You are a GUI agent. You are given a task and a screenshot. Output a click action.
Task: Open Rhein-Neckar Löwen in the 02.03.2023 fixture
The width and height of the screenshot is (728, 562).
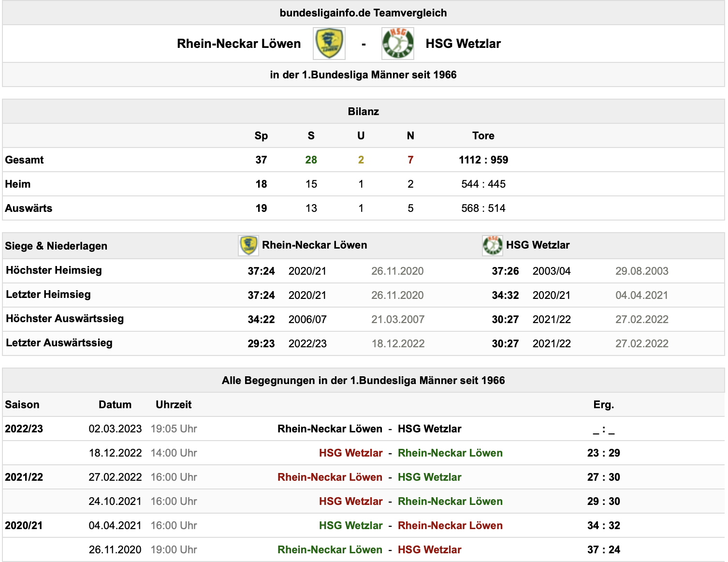point(330,429)
